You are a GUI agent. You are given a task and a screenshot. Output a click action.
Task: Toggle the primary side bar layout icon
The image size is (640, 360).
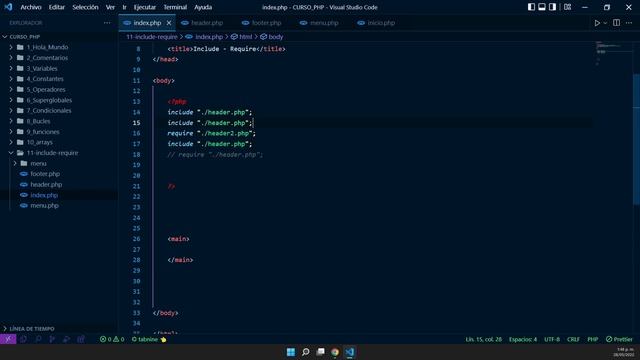[531, 7]
